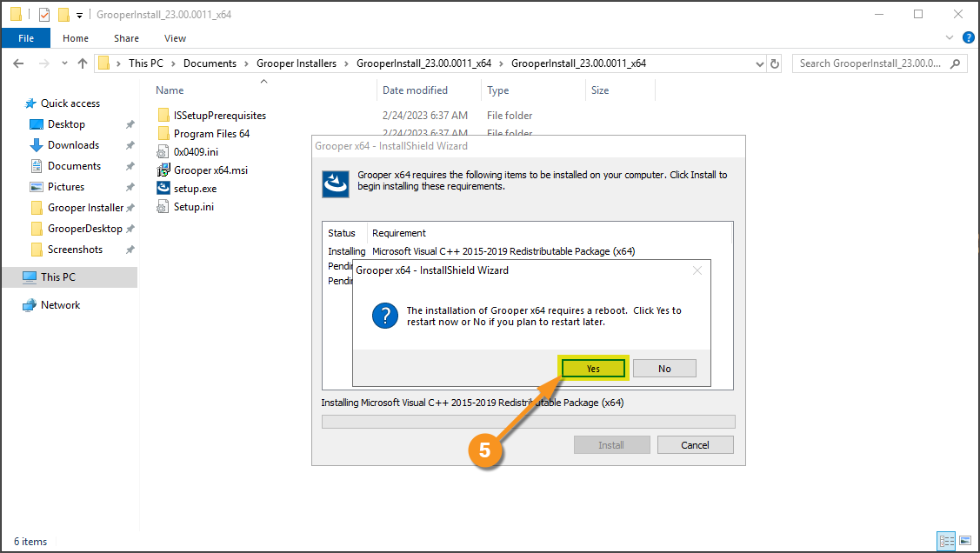Open Screenshots pinned folder
Image resolution: width=980 pixels, height=553 pixels.
click(75, 250)
